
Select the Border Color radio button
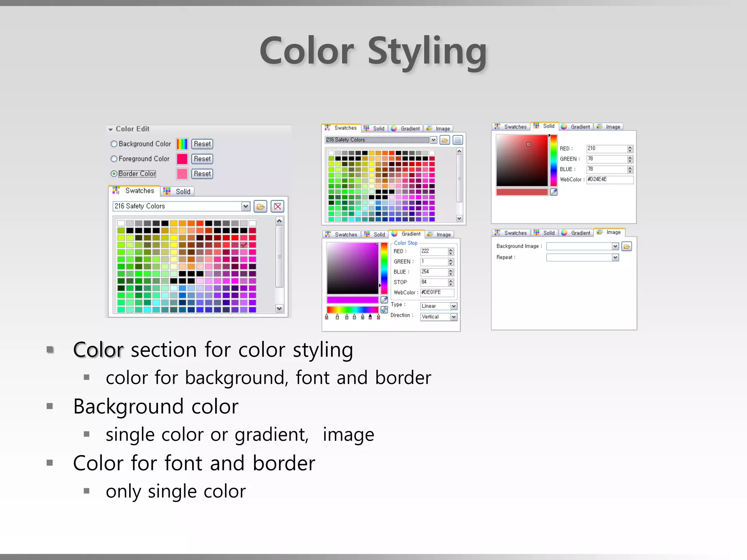[114, 174]
